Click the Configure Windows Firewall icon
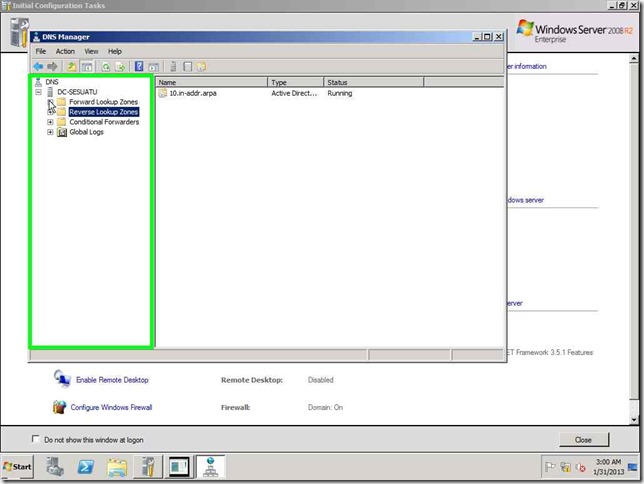Image resolution: width=644 pixels, height=484 pixels. pos(60,407)
